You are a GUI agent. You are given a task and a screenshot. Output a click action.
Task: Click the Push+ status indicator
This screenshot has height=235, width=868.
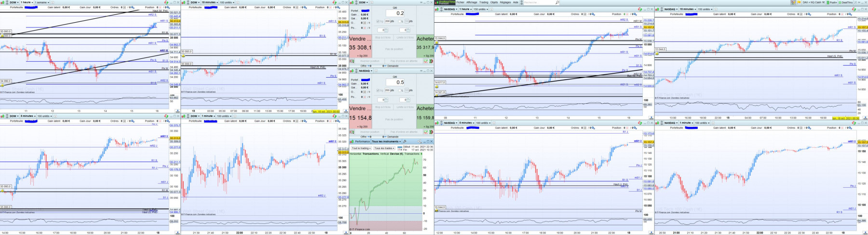click(x=831, y=2)
